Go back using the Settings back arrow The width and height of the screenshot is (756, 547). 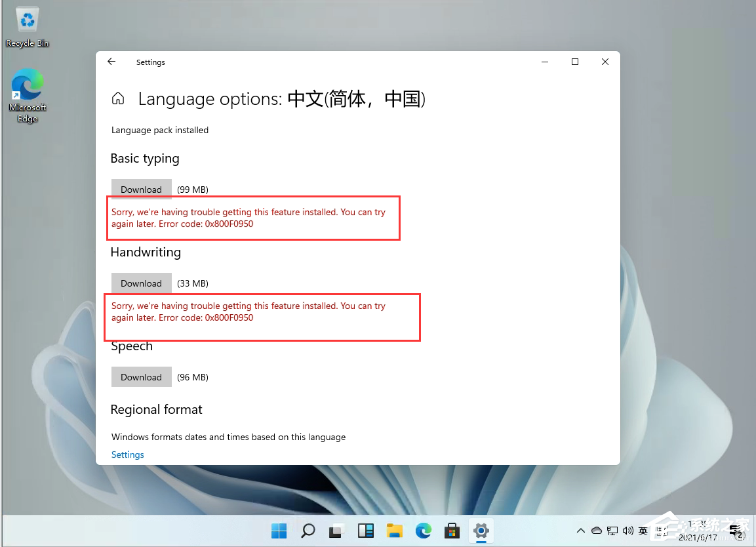[x=111, y=61]
